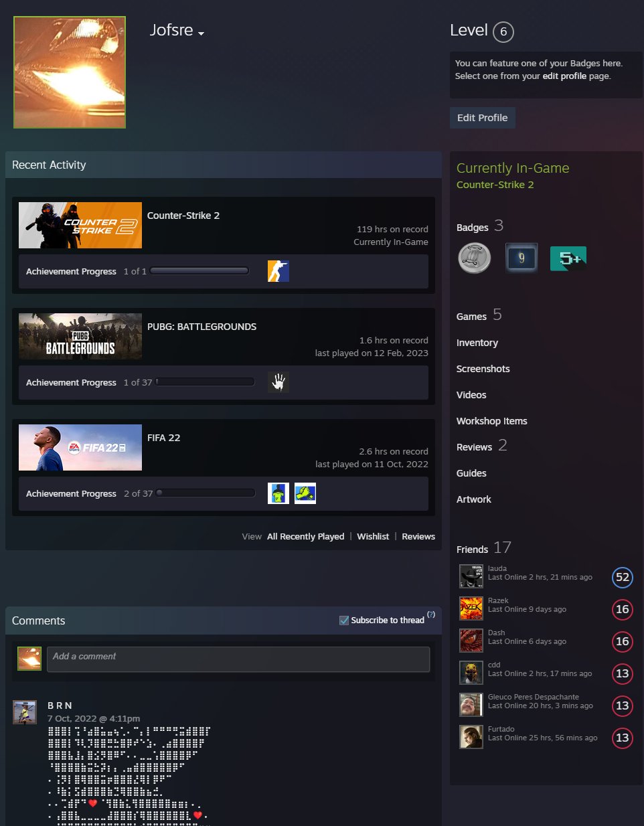
Task: Follow the 'edit profile' link in badge box
Action: [564, 76]
